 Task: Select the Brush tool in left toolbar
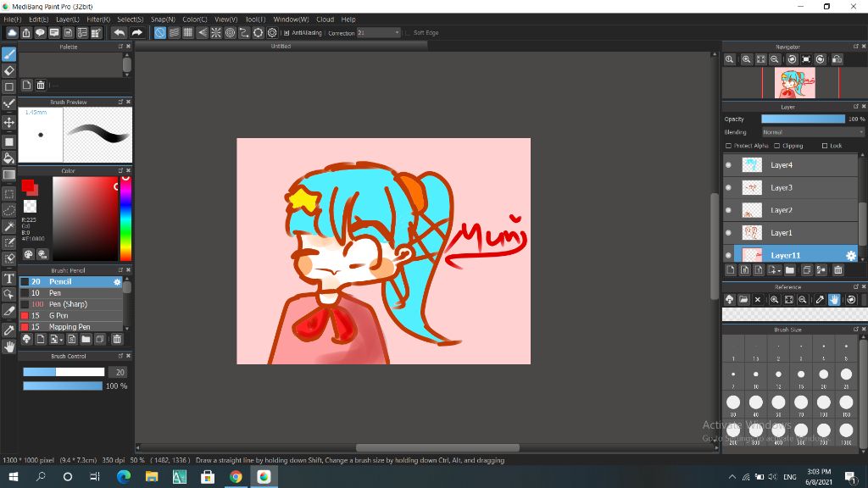click(8, 54)
